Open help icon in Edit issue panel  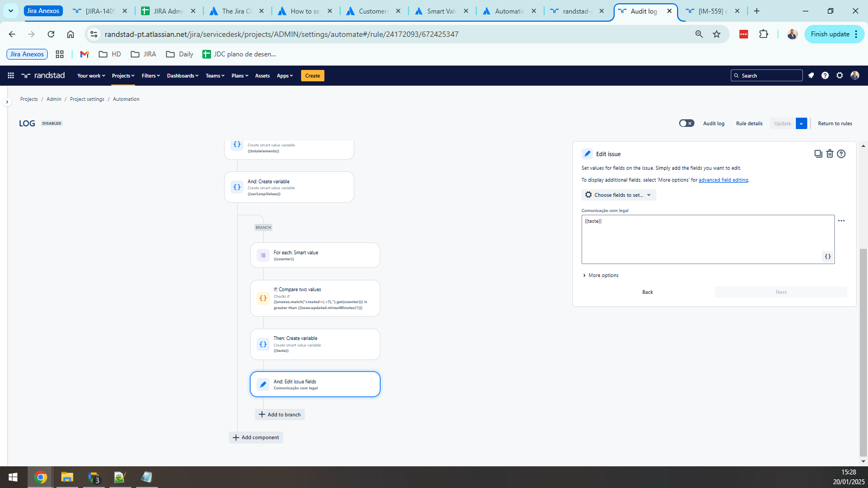[841, 154]
